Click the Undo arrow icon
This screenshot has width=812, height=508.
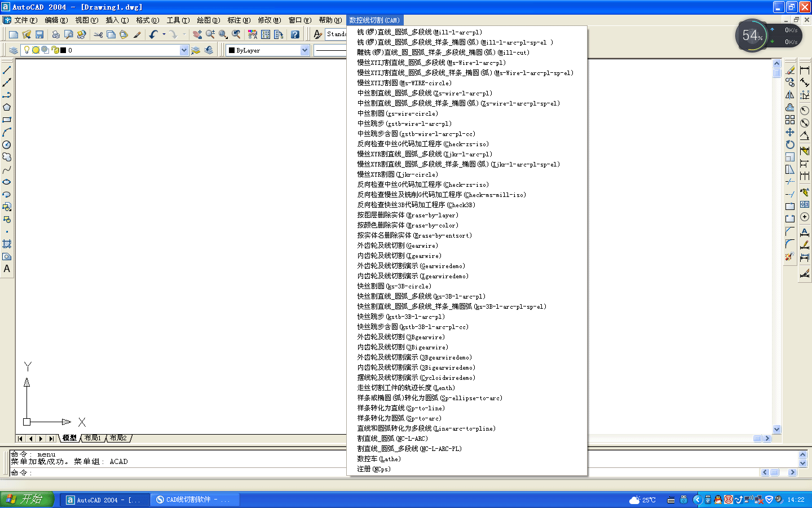pos(153,34)
